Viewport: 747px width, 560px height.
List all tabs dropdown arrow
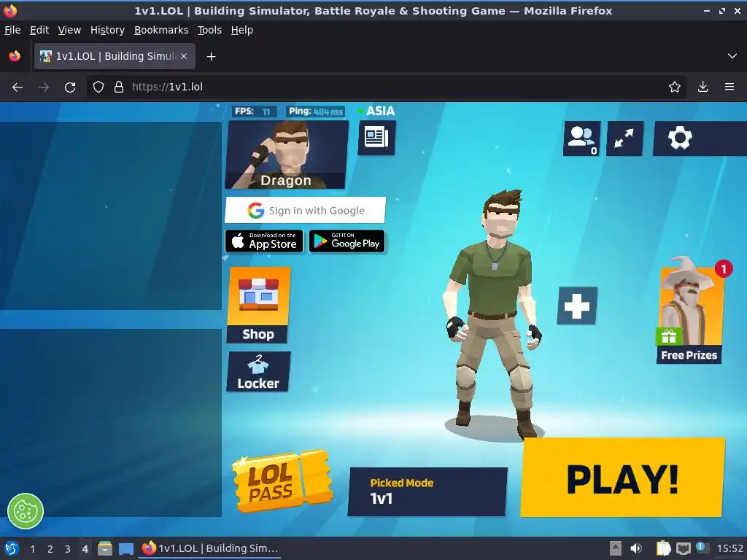coord(732,56)
